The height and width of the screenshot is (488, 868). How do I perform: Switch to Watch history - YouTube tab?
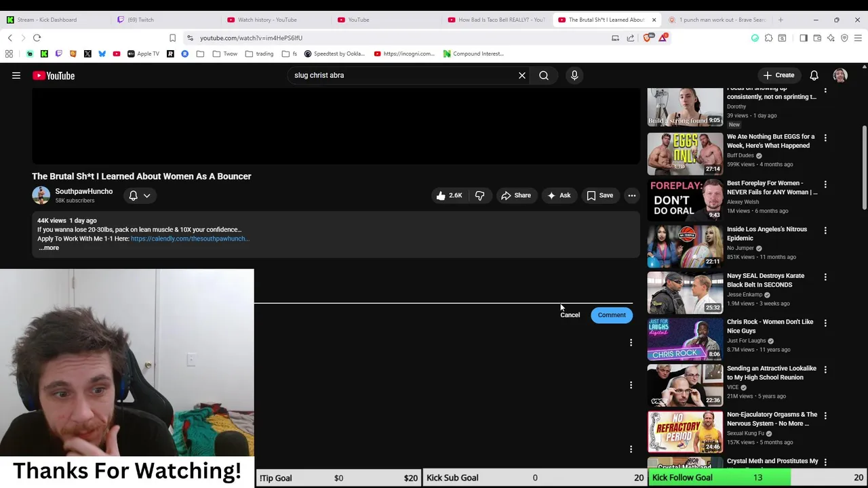(275, 20)
